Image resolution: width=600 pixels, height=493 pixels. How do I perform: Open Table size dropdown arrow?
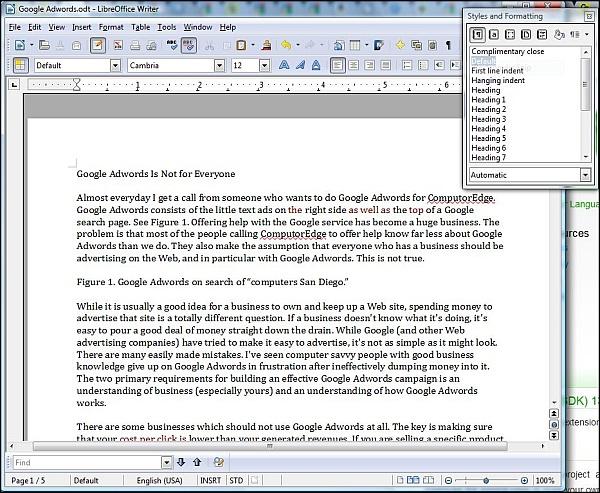click(367, 45)
